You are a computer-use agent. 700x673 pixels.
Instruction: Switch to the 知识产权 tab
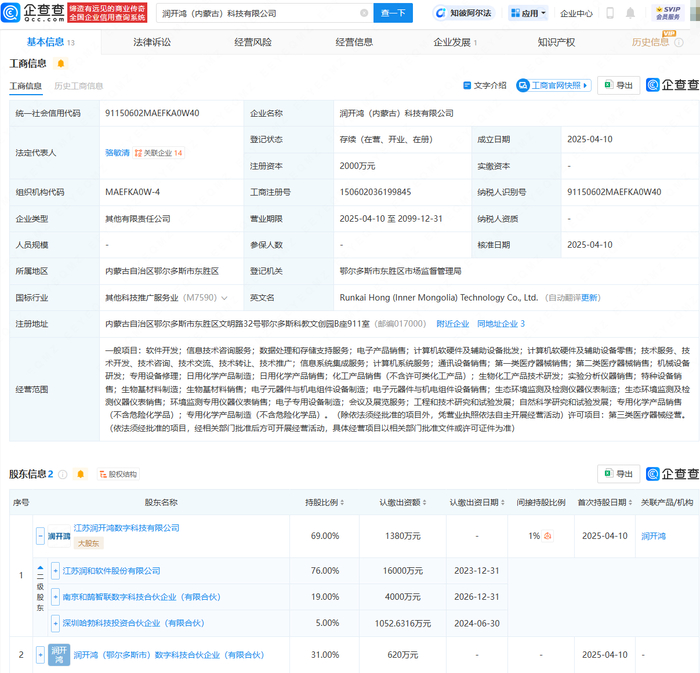pos(556,42)
